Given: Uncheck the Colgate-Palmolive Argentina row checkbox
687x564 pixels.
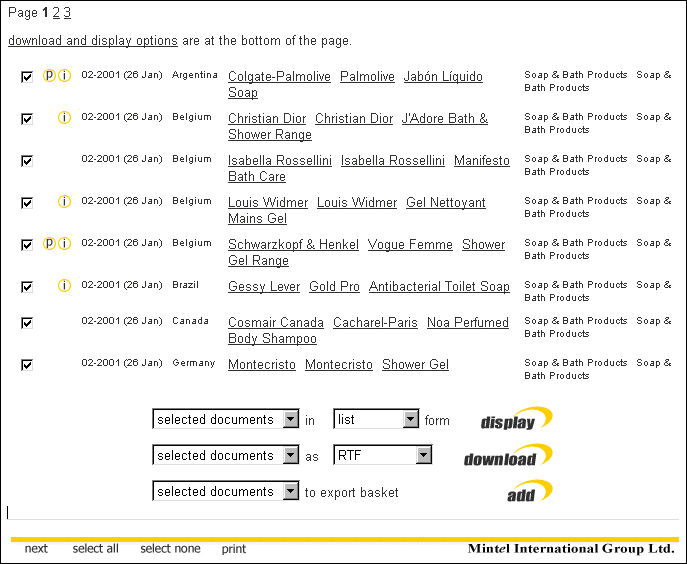Looking at the screenshot, I should coord(27,77).
